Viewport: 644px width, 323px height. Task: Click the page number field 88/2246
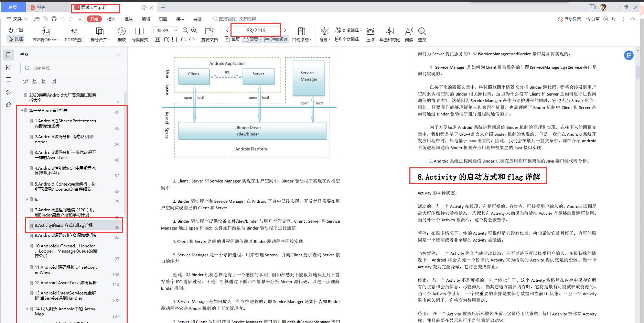click(256, 30)
